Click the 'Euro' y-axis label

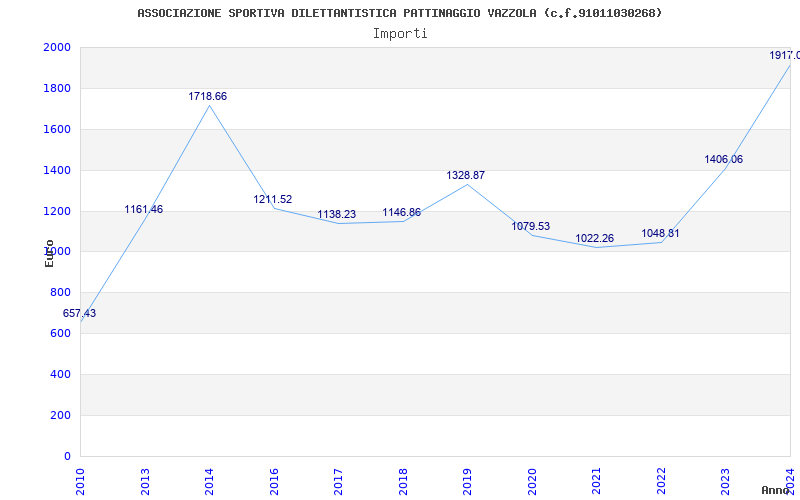[x=49, y=253]
